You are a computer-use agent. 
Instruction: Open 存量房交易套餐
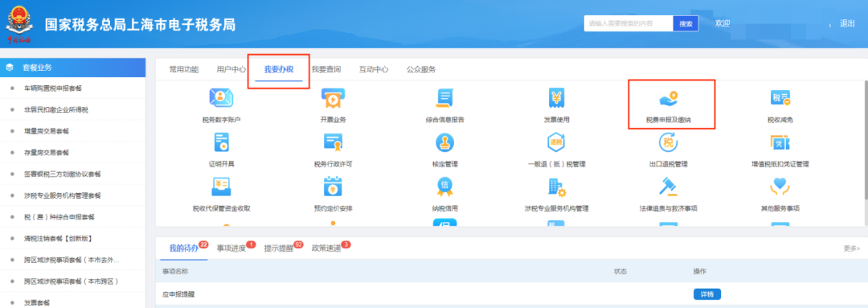tap(46, 152)
